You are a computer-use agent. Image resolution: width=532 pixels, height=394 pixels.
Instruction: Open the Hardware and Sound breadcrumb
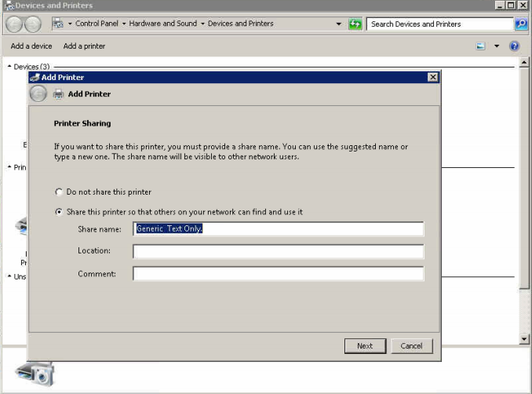[163, 24]
